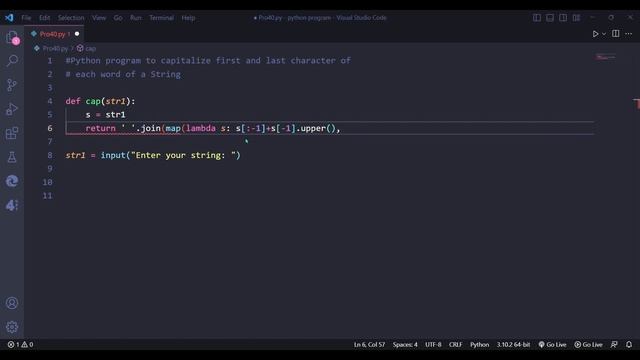Change indentation via Spaces: 4
The width and height of the screenshot is (640, 360).
[405, 344]
